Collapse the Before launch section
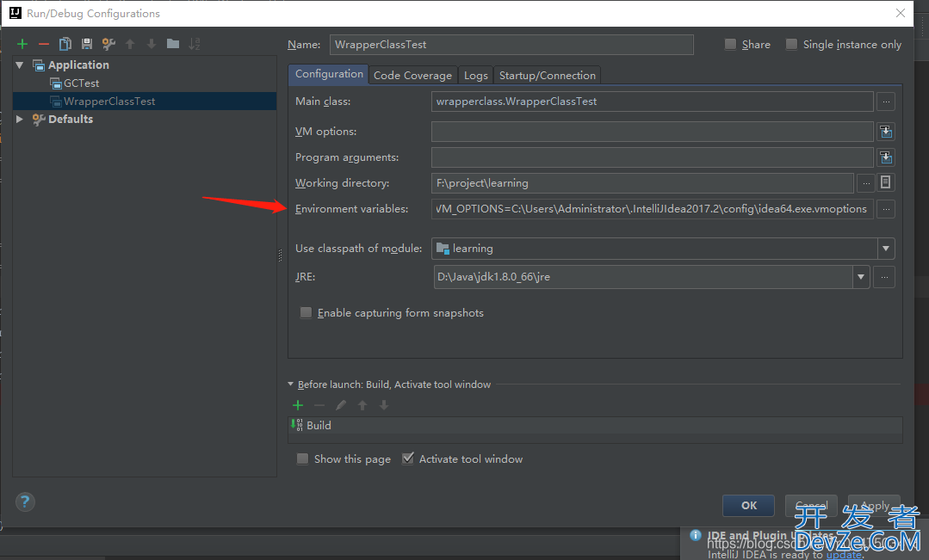 291,385
